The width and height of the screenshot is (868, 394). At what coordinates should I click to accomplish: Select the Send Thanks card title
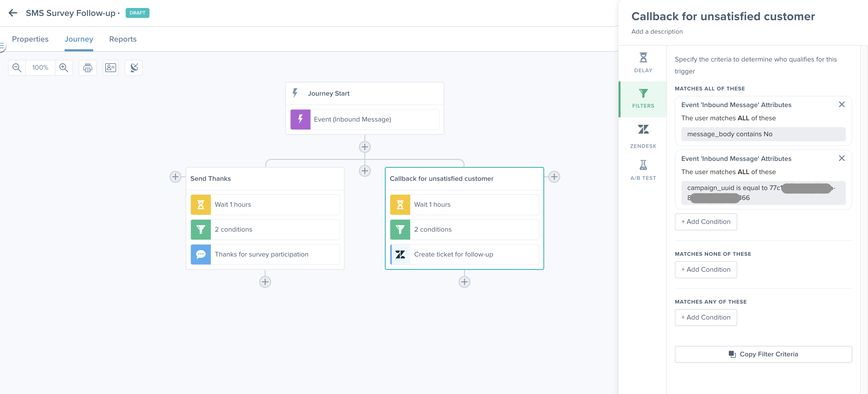point(211,179)
